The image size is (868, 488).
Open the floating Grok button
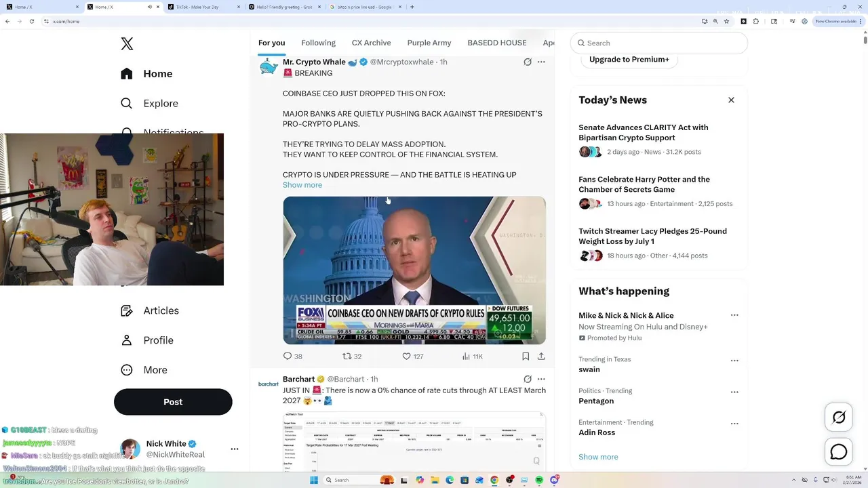839,418
